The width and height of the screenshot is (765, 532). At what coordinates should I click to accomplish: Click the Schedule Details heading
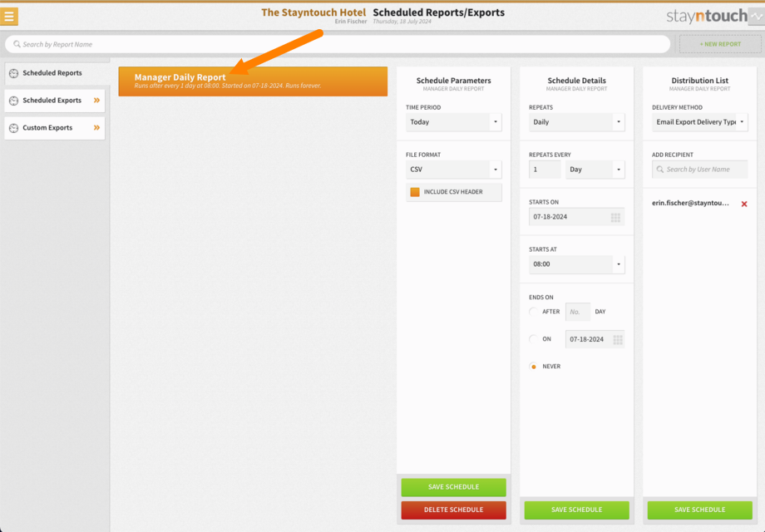(577, 81)
